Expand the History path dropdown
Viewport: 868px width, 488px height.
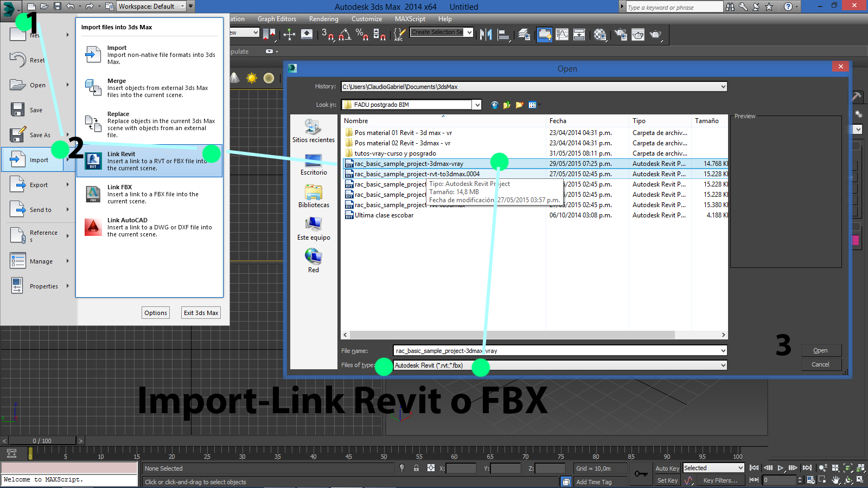coord(723,87)
